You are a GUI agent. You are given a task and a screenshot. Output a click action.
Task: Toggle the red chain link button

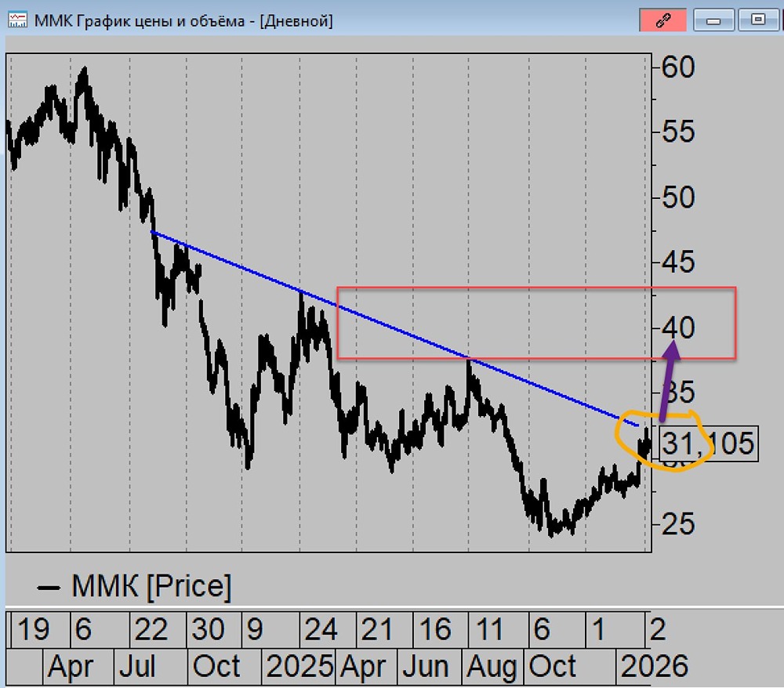pos(662,20)
